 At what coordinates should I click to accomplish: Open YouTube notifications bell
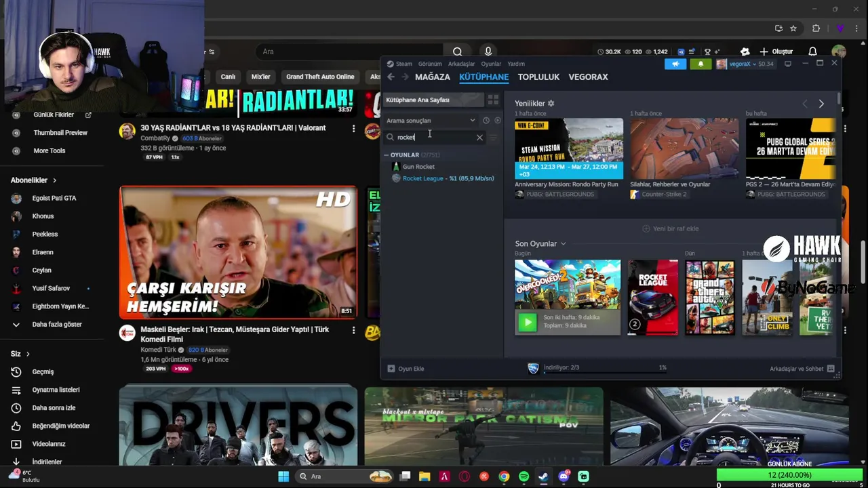[812, 52]
